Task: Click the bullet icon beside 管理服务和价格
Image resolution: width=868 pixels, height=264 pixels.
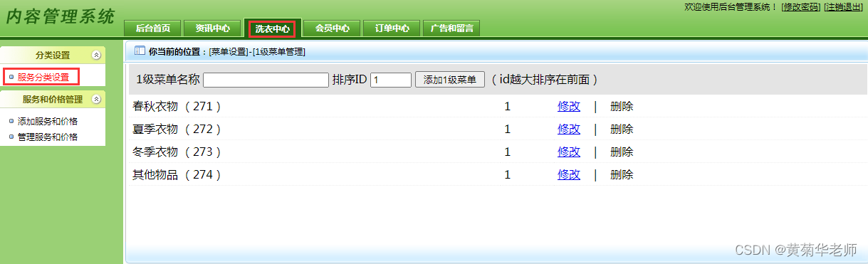Action: 11,137
